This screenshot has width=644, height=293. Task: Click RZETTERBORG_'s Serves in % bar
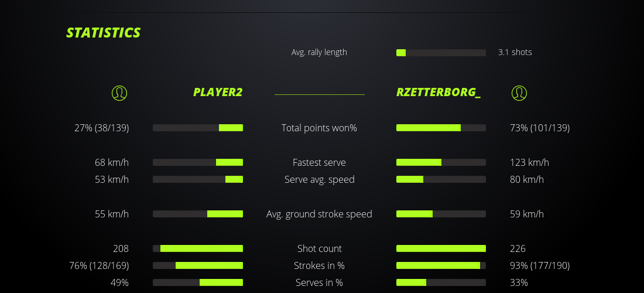tap(441, 282)
